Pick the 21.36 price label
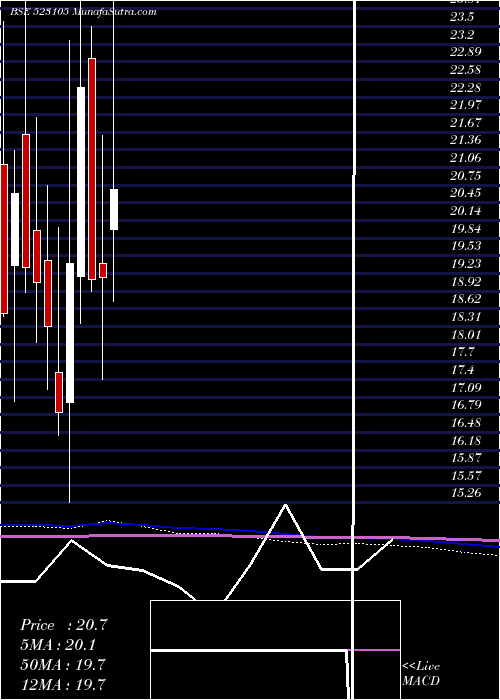Image resolution: width=500 pixels, height=700 pixels. (466, 140)
